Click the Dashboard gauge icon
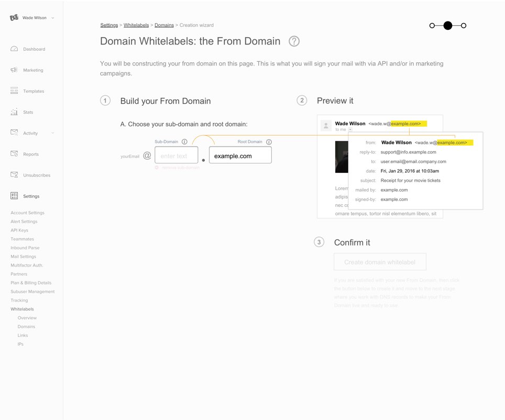Screen dimensions: 505x420 (x=14, y=49)
